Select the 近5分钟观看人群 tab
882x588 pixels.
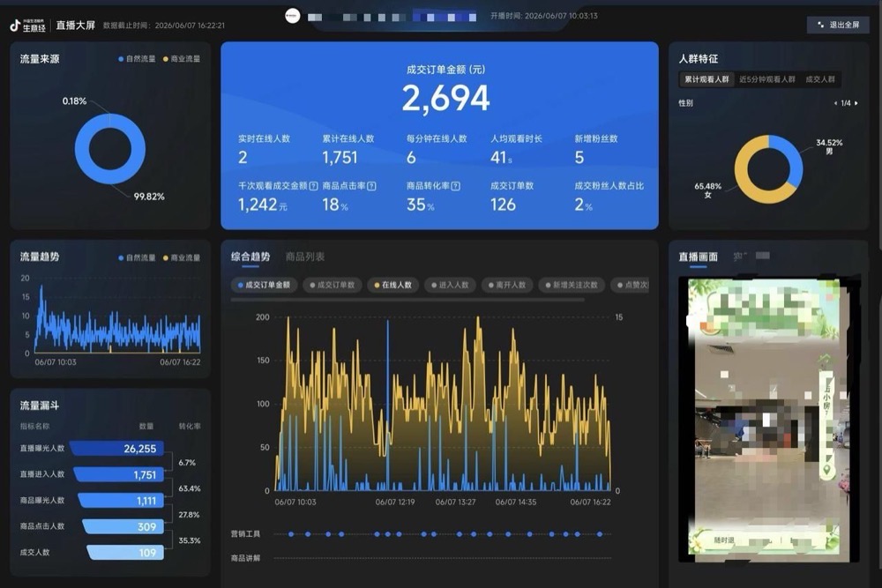click(x=767, y=79)
